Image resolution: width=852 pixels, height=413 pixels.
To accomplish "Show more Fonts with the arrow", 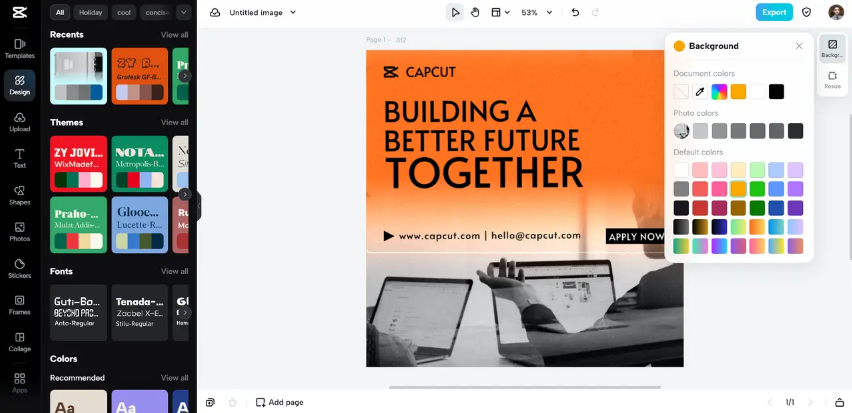I will 185,312.
